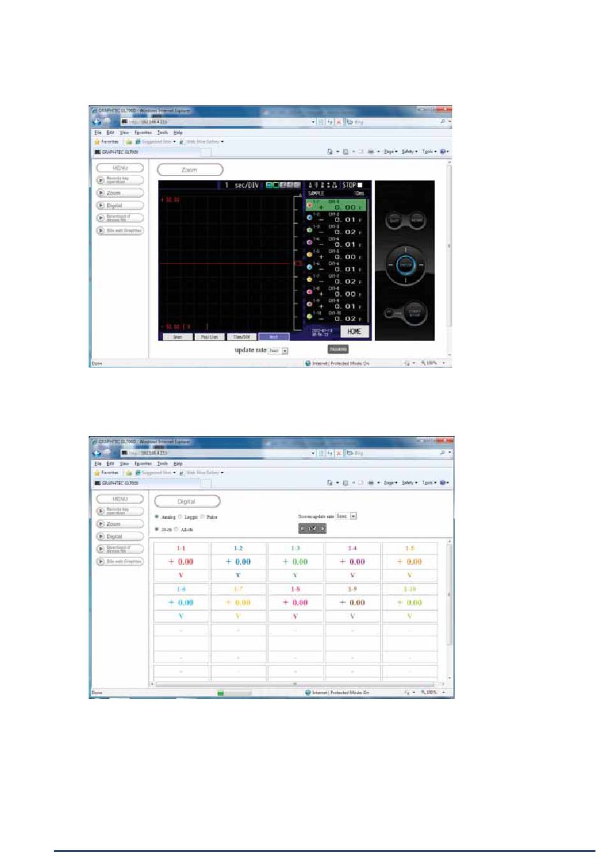The height and width of the screenshot is (868, 606).
Task: Select the Pulse radio button
Action: click(x=202, y=517)
